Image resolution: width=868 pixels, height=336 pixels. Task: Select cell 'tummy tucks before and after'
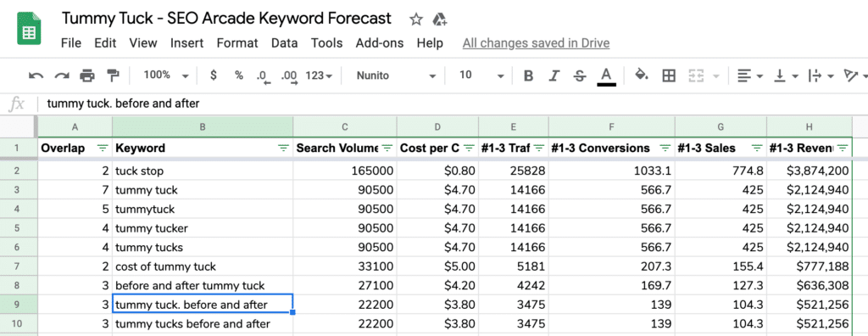pos(203,324)
